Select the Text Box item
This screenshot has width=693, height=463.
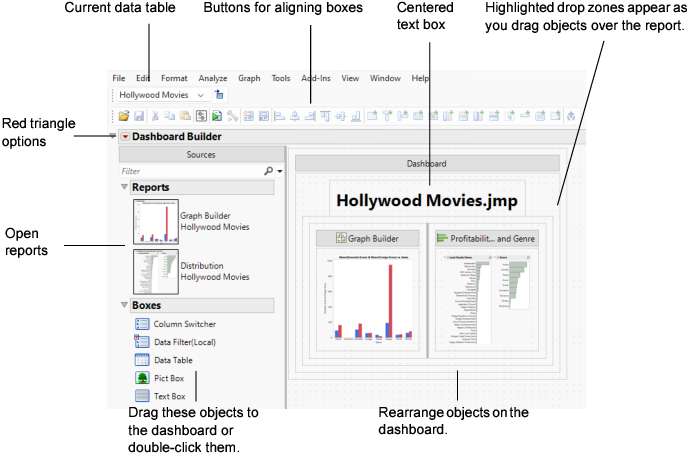[160, 396]
